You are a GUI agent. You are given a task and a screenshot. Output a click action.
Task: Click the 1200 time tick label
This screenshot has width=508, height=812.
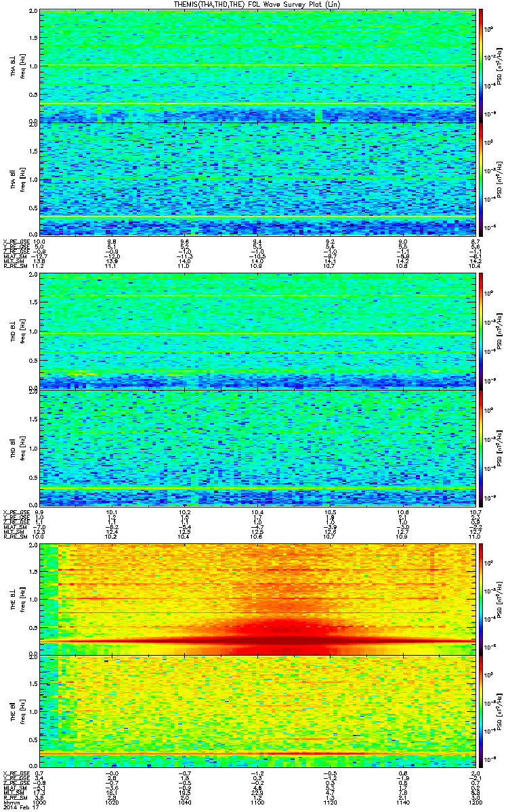tap(475, 803)
